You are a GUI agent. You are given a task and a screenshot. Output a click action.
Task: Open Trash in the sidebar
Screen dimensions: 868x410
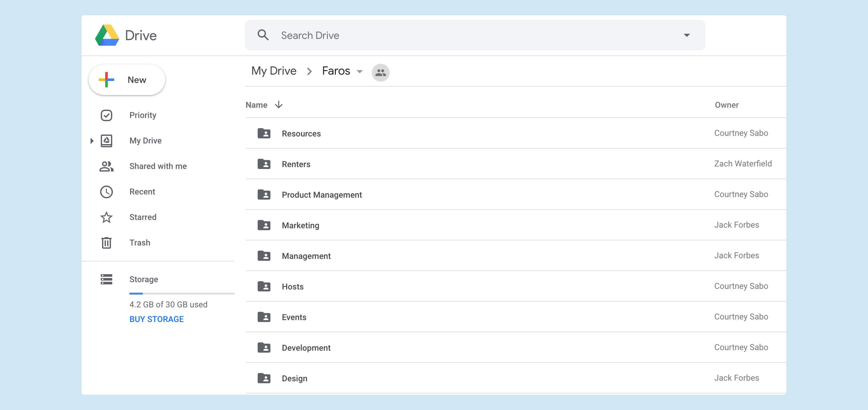pyautogui.click(x=140, y=243)
